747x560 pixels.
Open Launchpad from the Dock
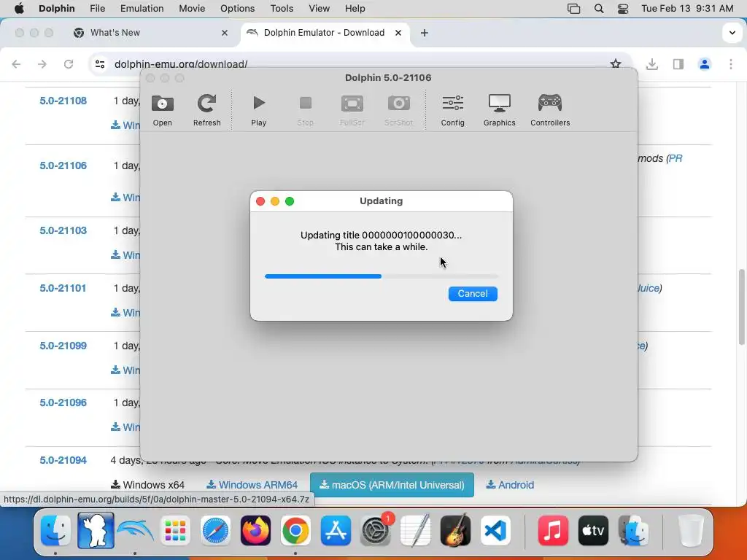click(175, 530)
